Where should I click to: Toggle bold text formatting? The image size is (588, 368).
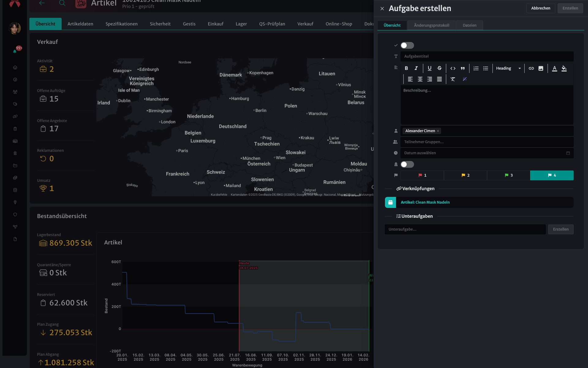406,68
